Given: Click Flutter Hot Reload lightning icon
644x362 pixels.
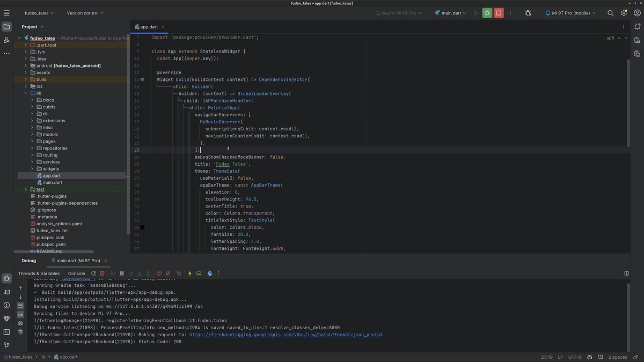Looking at the screenshot, I should 189,274.
